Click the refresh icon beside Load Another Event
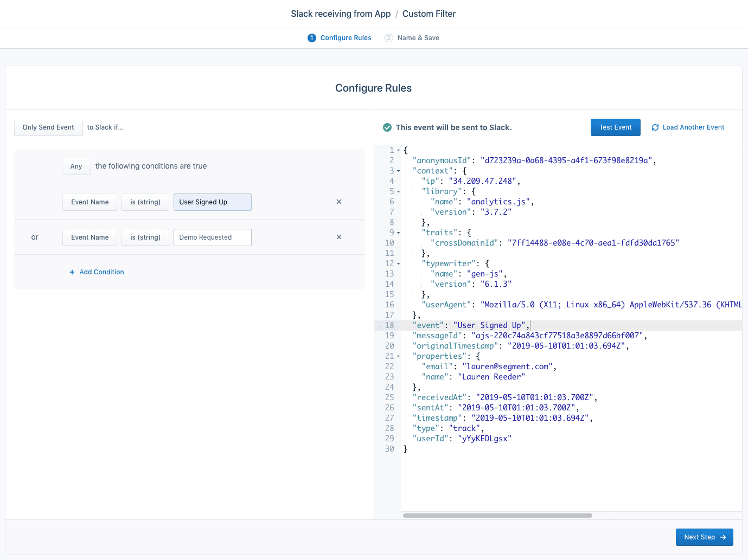The height and width of the screenshot is (560, 748). point(655,127)
